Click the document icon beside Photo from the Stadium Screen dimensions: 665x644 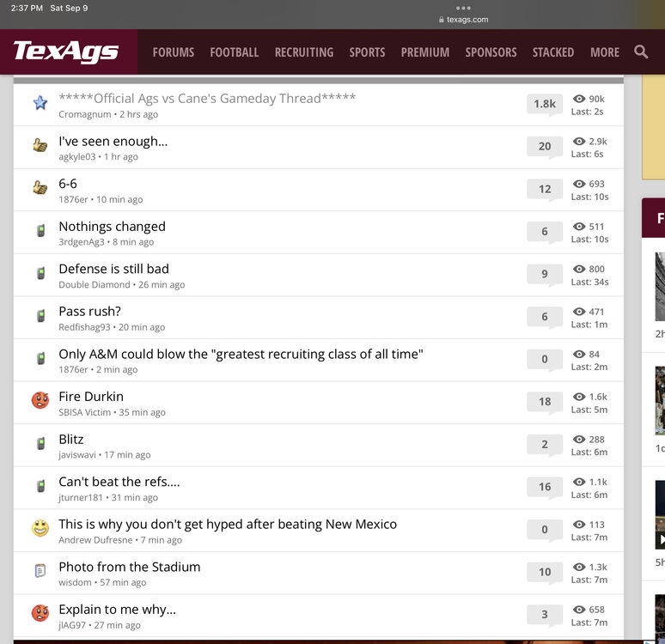click(40, 571)
